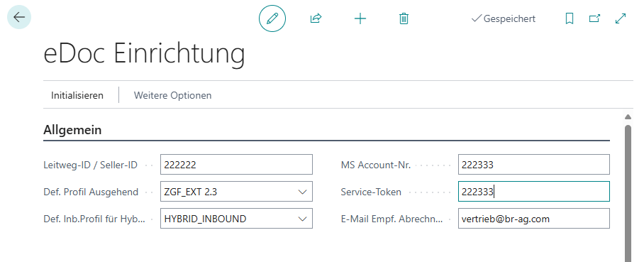Open Def. Profil Ausgehend dropdown
Screen dimensions: 644x262
coord(303,192)
